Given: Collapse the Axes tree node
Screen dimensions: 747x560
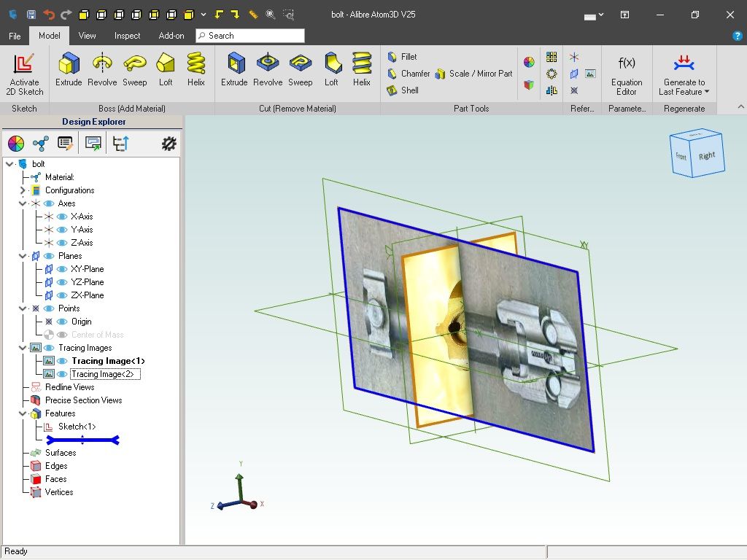Looking at the screenshot, I should [x=23, y=203].
